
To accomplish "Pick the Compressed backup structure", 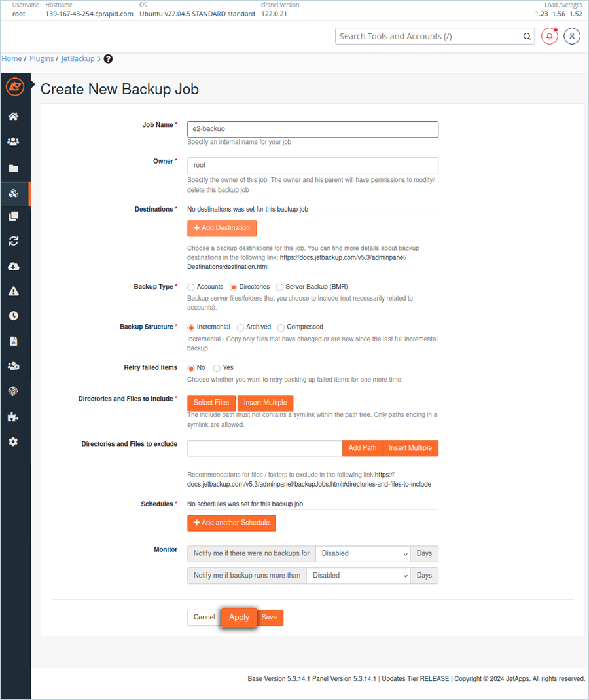I will point(281,327).
